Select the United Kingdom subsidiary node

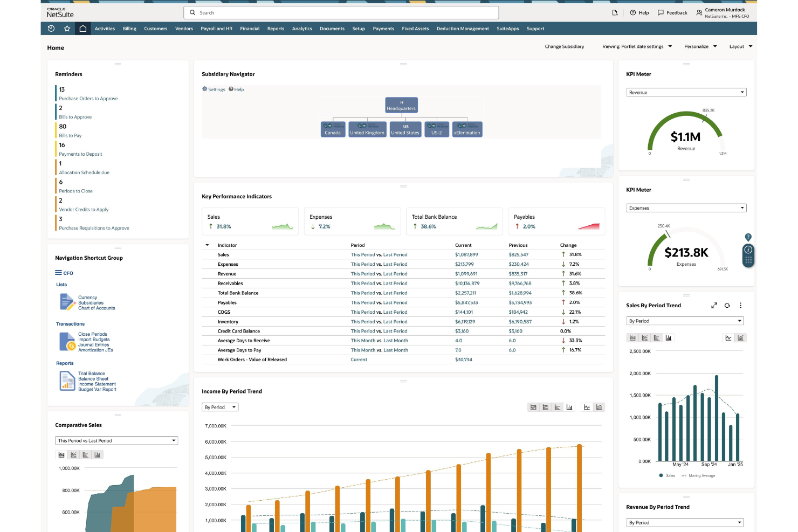[367, 129]
